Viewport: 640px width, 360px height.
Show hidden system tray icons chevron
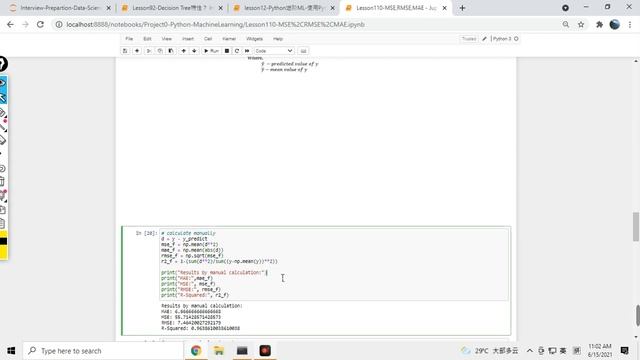(529, 351)
